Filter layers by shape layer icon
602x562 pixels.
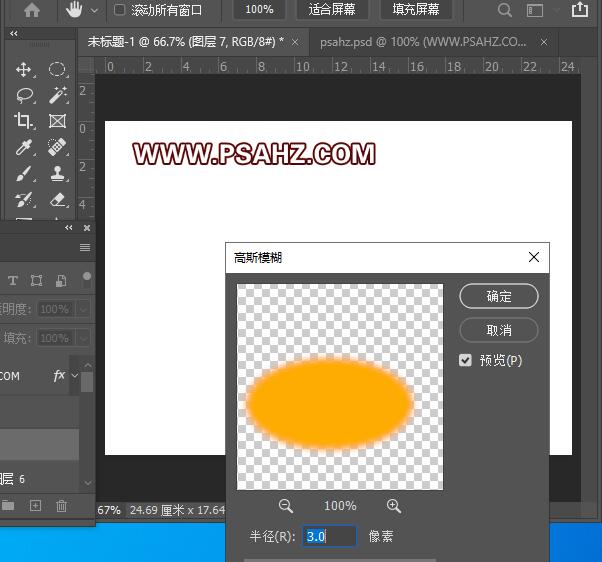tap(36, 281)
